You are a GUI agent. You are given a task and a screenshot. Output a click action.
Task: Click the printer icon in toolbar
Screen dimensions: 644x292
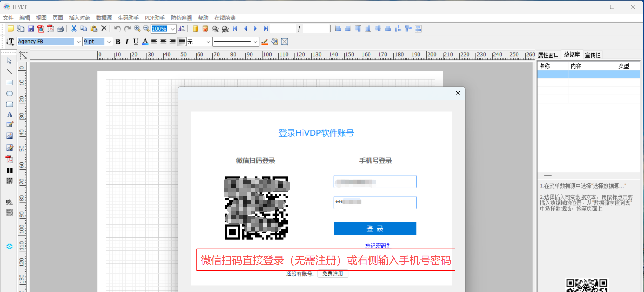pyautogui.click(x=60, y=28)
